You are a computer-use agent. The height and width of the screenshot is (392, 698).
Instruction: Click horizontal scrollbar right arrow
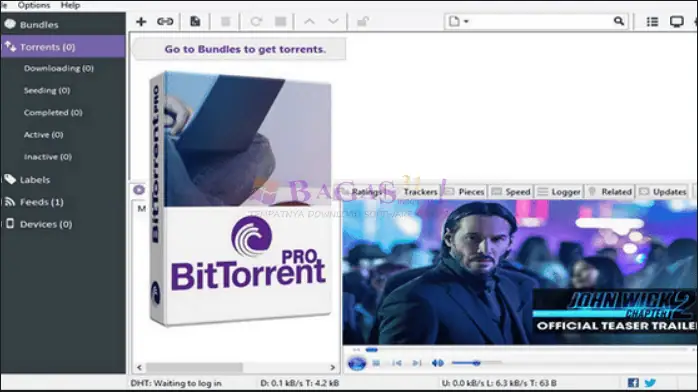333,368
